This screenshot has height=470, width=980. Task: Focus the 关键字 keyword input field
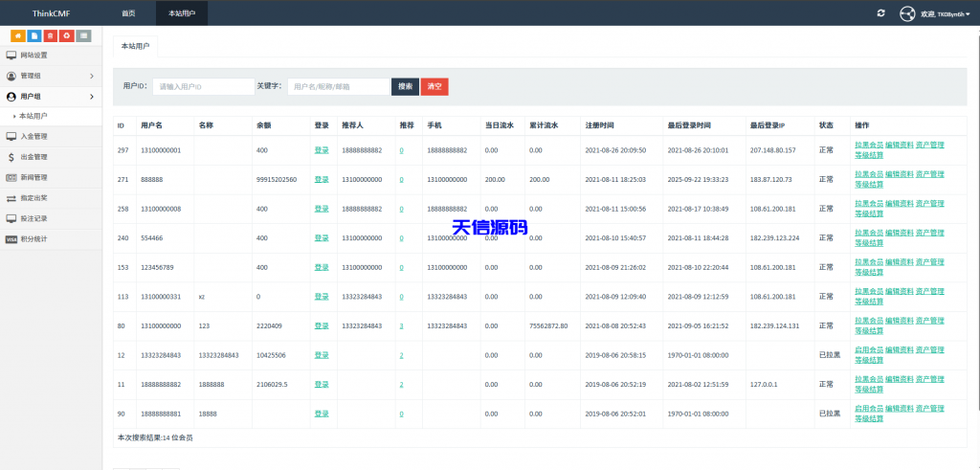pyautogui.click(x=338, y=86)
